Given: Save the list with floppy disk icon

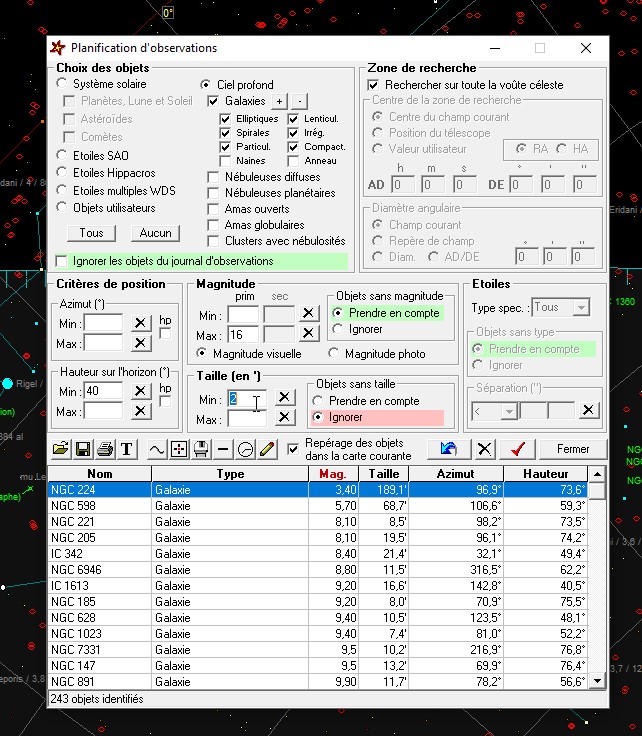Looking at the screenshot, I should pyautogui.click(x=83, y=449).
